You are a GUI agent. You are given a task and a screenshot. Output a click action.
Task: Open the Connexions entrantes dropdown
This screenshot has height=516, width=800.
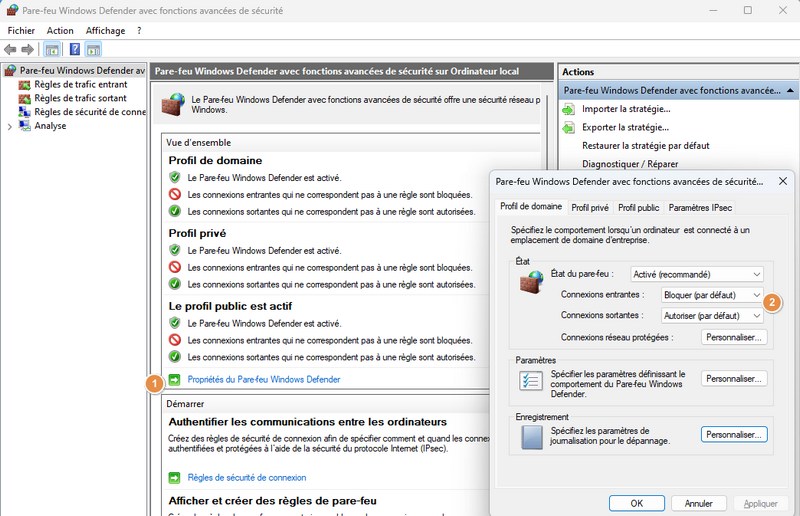click(712, 295)
